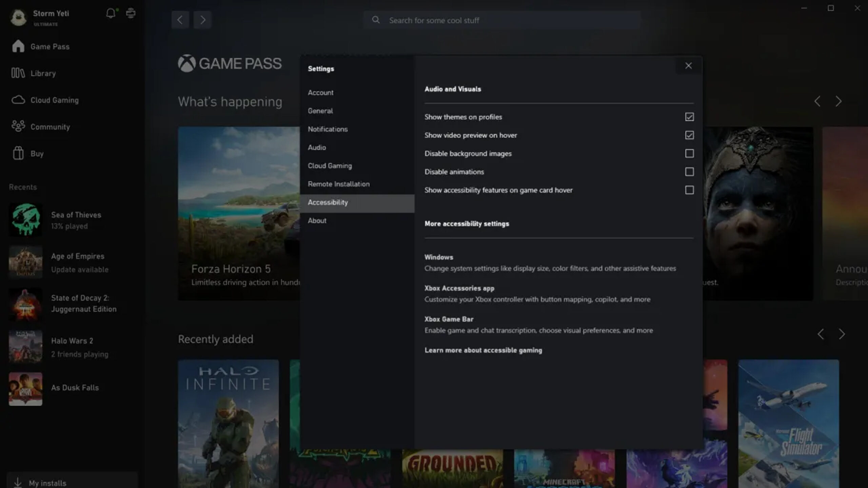Click the console connection icon near notifications
868x488 pixels.
(x=130, y=14)
